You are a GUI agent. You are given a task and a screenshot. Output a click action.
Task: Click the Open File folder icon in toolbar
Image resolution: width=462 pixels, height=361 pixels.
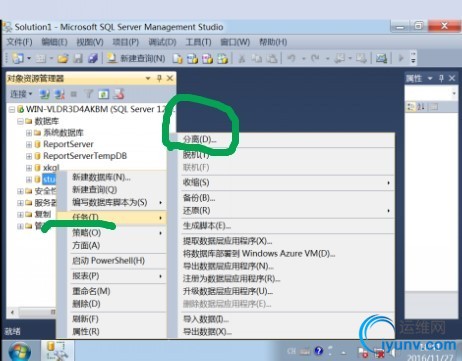tap(63, 59)
